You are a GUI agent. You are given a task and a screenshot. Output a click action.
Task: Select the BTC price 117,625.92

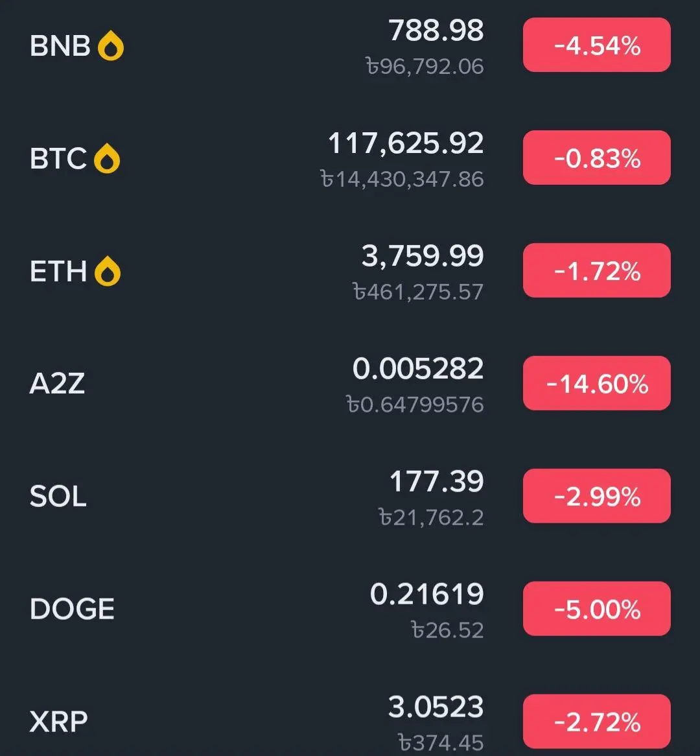click(x=406, y=144)
